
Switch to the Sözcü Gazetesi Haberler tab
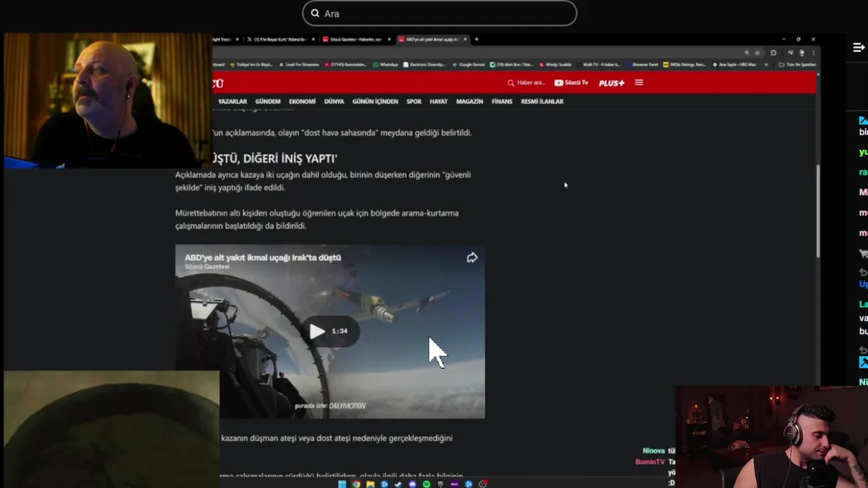point(355,39)
